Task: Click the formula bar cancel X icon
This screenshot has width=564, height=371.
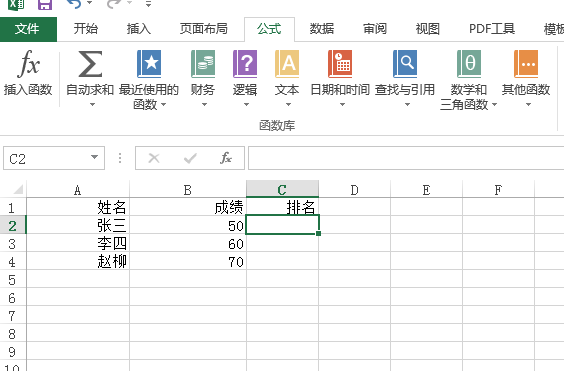Action: [154, 158]
